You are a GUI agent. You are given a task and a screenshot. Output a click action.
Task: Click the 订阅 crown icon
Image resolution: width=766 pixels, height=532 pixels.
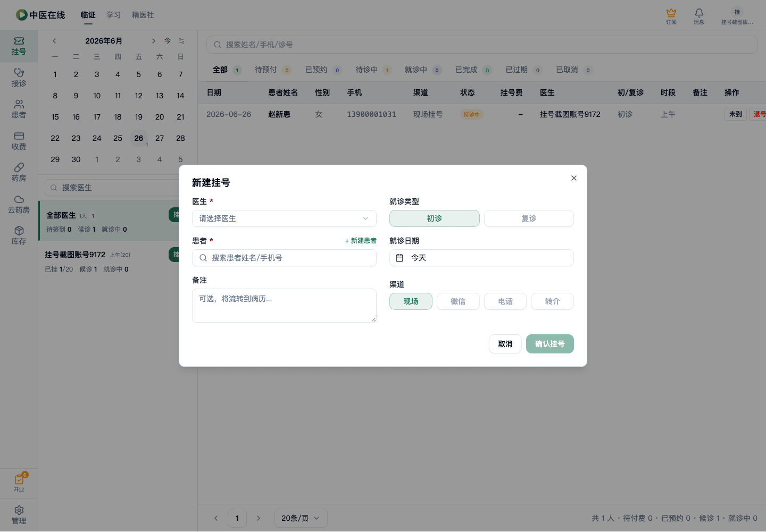[x=671, y=16]
